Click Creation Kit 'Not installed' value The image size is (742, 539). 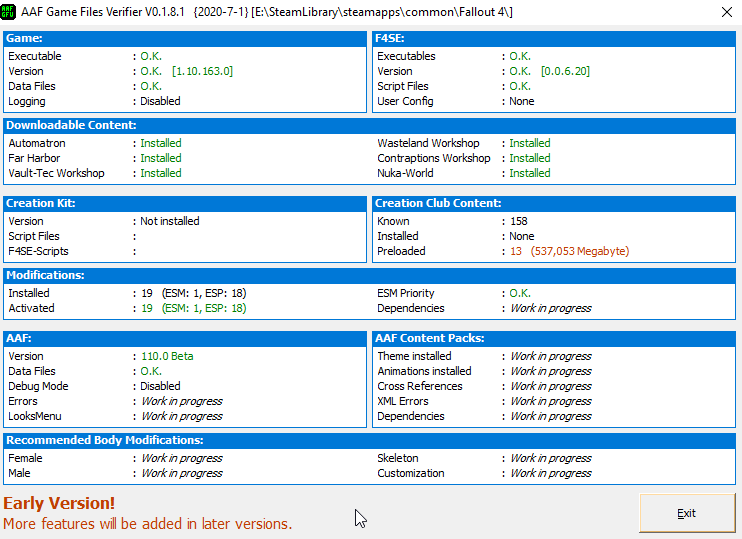(x=170, y=221)
